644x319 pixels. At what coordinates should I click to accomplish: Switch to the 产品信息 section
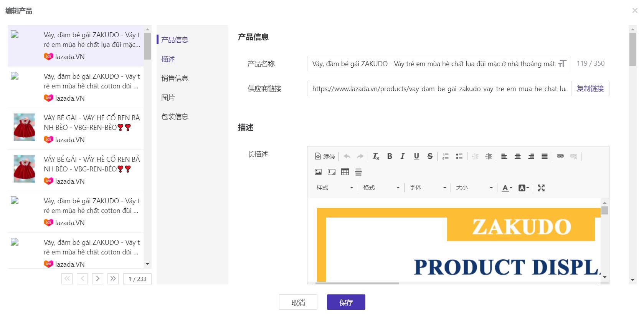(x=175, y=40)
